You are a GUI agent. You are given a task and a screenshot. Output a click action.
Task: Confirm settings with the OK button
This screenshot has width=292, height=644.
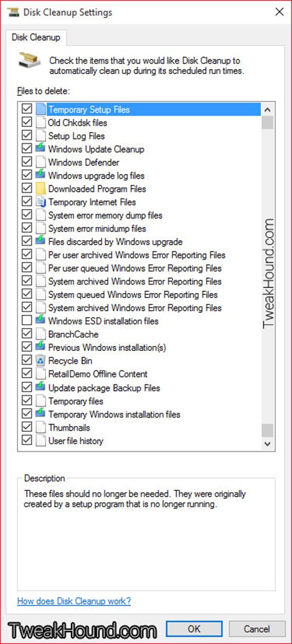tap(194, 629)
